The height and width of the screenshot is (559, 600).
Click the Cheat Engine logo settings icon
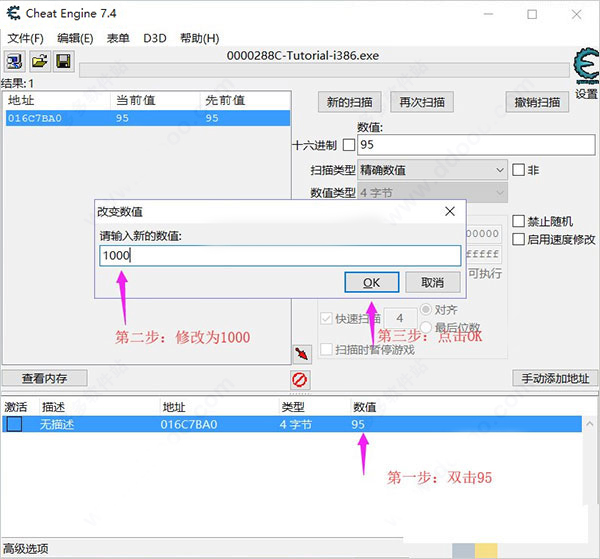point(586,66)
